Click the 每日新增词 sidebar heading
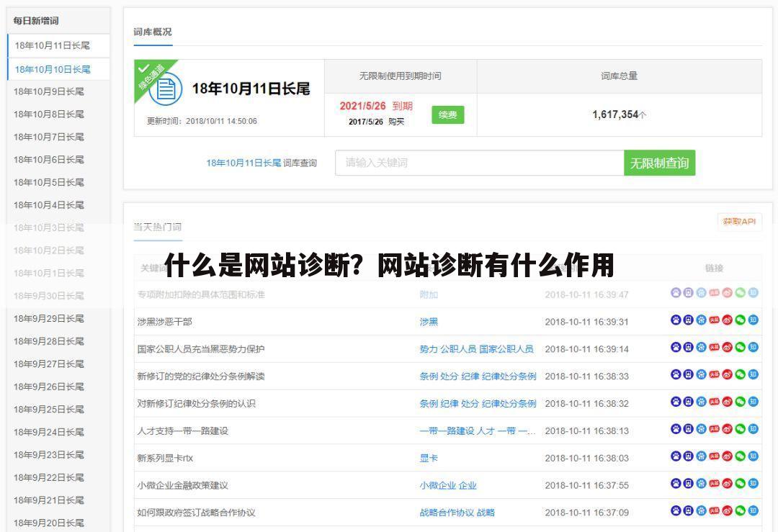This screenshot has height=532, width=778. tap(36, 21)
